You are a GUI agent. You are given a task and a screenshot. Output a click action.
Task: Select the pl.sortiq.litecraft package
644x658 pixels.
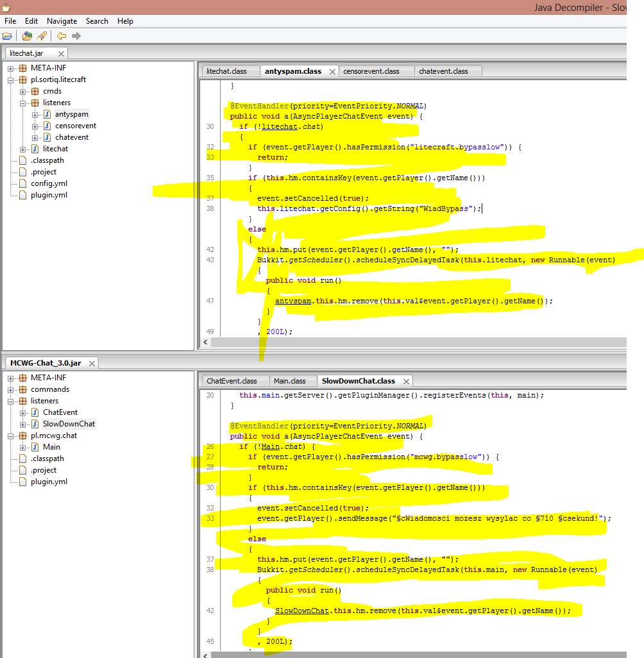[x=58, y=80]
